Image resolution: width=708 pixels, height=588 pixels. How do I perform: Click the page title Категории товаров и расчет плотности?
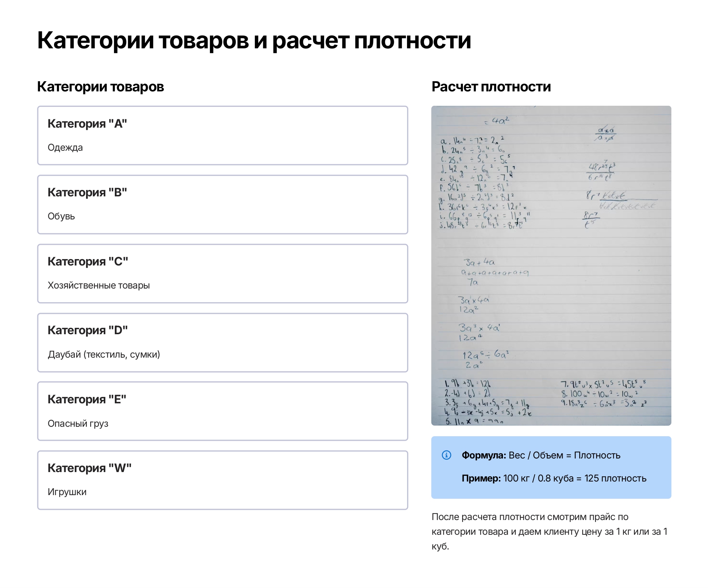tap(254, 40)
